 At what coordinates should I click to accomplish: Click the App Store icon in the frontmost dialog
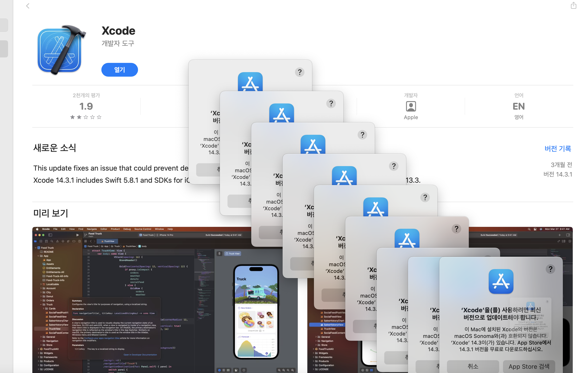[x=501, y=281]
